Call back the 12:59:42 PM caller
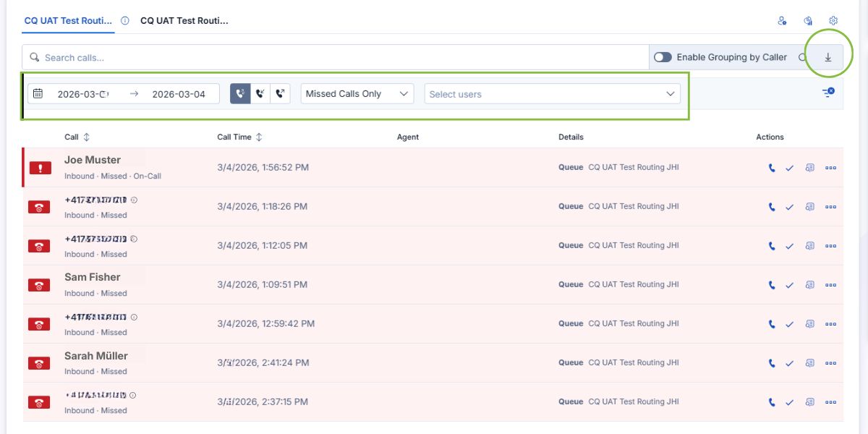Image resolution: width=868 pixels, height=434 pixels. tap(772, 324)
